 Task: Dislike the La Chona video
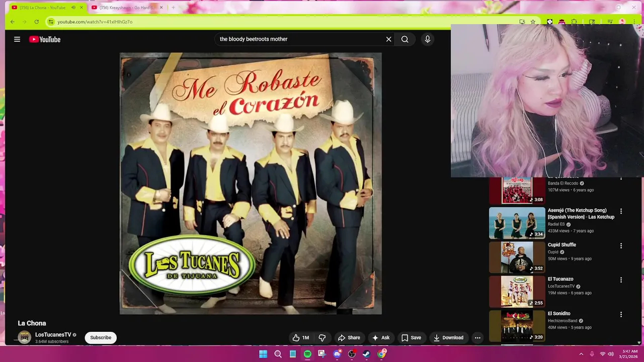322,338
